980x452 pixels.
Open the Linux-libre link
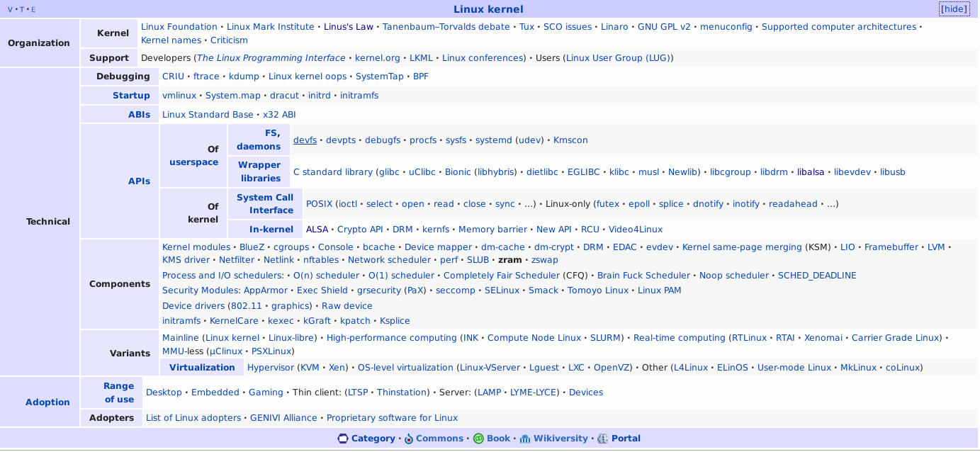[291, 338]
